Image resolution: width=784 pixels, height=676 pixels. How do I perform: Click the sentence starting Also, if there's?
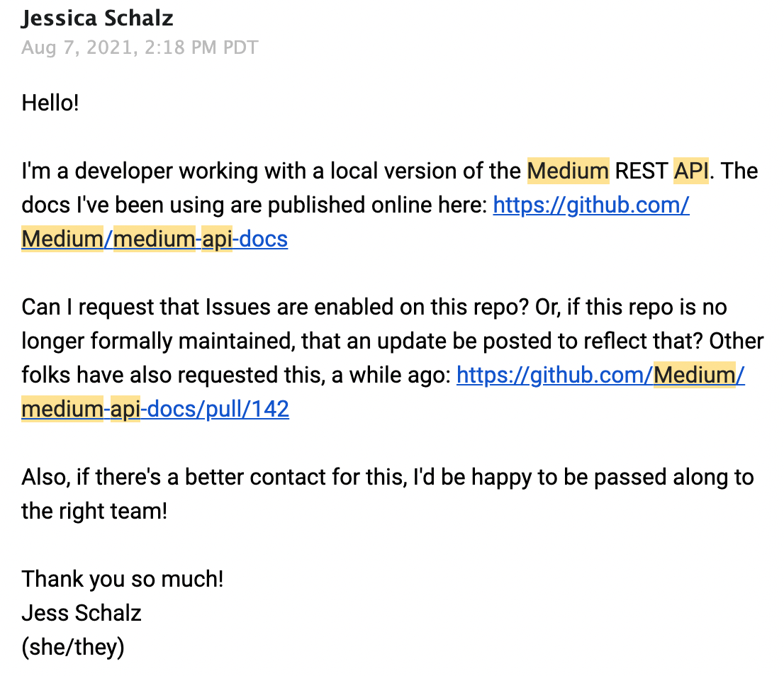[388, 494]
